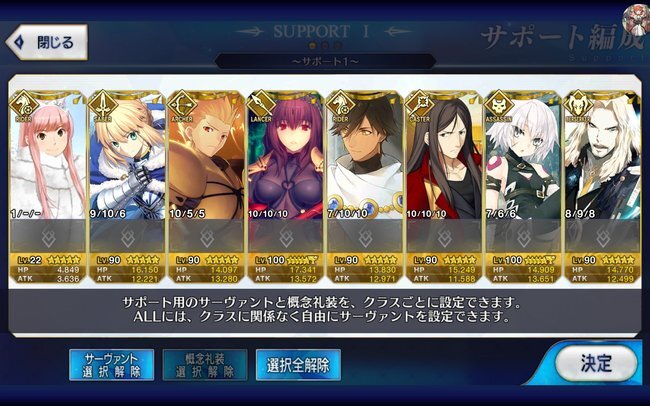The height and width of the screenshot is (406, 650).
Task: Select the Caster class staff icon
Action: [420, 105]
